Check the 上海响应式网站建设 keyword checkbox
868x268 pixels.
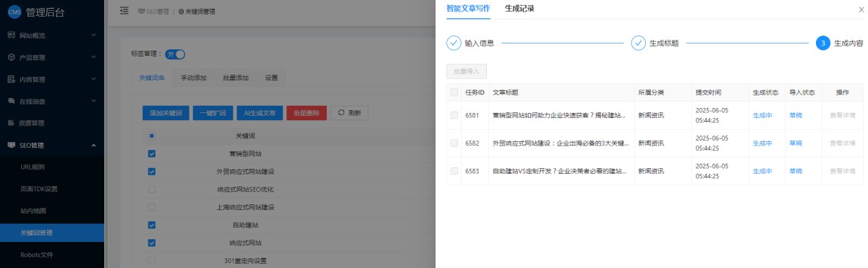pyautogui.click(x=151, y=207)
